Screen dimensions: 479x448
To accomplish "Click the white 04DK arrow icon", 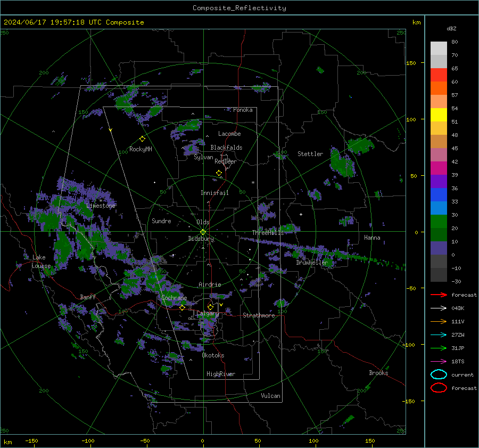I will (x=439, y=308).
